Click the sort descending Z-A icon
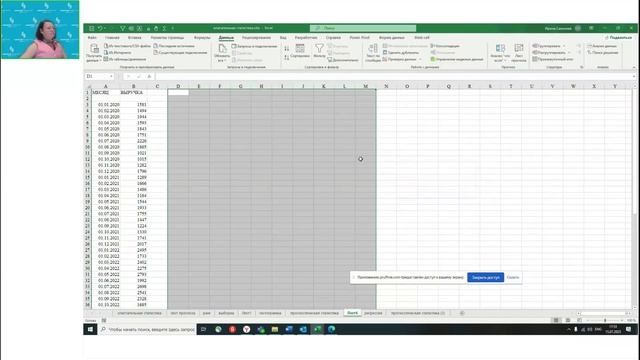 point(287,58)
